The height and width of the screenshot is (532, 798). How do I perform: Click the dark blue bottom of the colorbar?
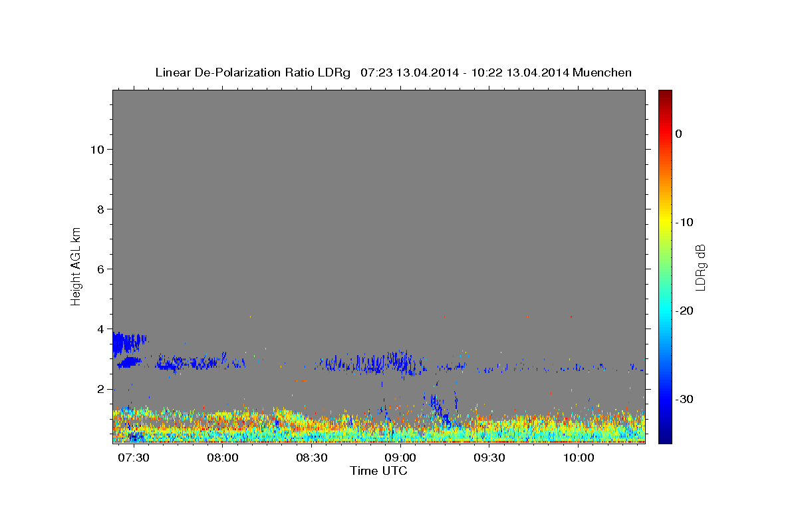pyautogui.click(x=665, y=437)
